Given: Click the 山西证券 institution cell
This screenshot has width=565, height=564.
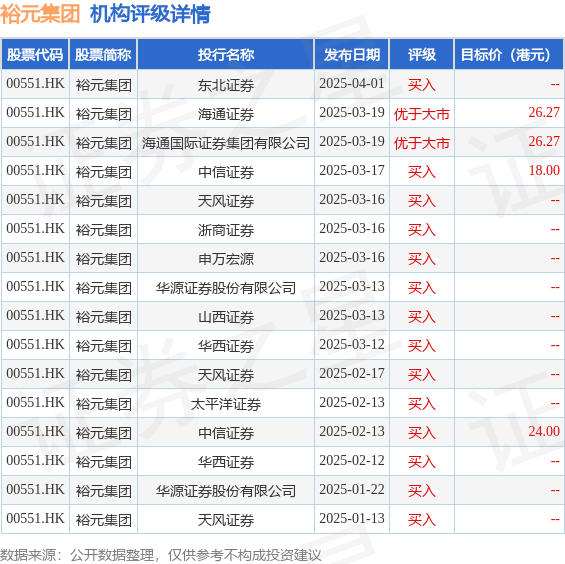Looking at the screenshot, I should (226, 317).
